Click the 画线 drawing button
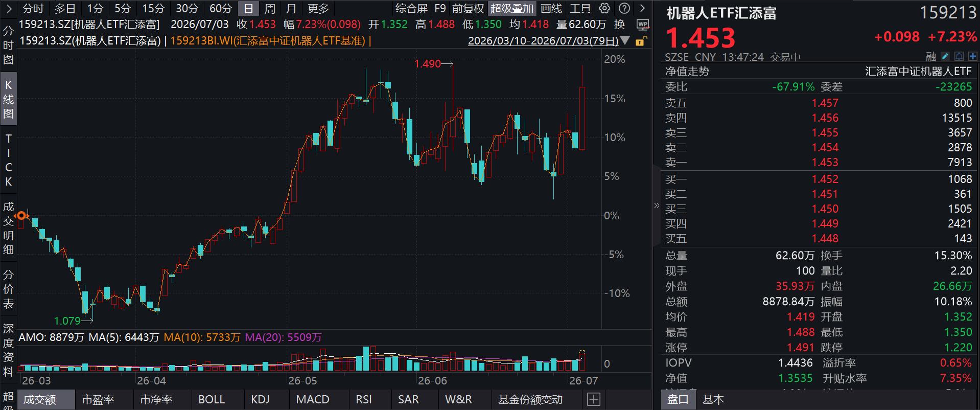The image size is (980, 410). click(x=551, y=8)
